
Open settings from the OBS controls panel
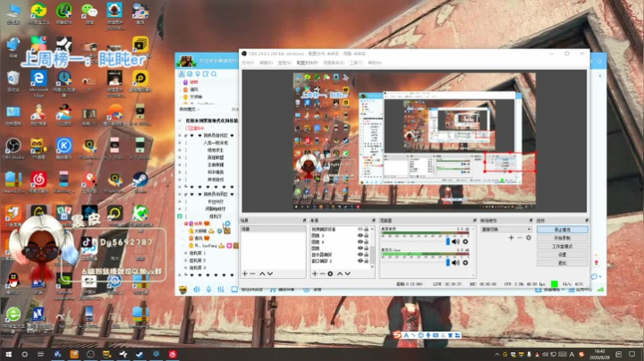(x=563, y=255)
